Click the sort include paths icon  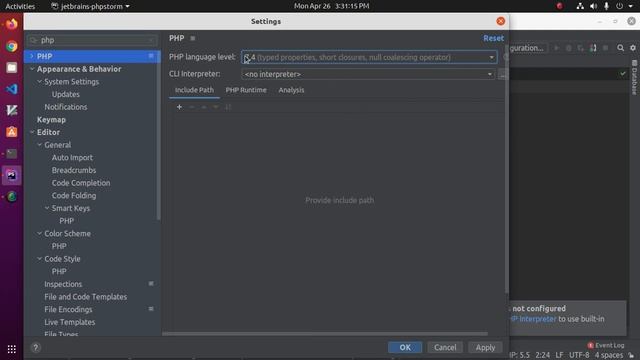tap(228, 107)
